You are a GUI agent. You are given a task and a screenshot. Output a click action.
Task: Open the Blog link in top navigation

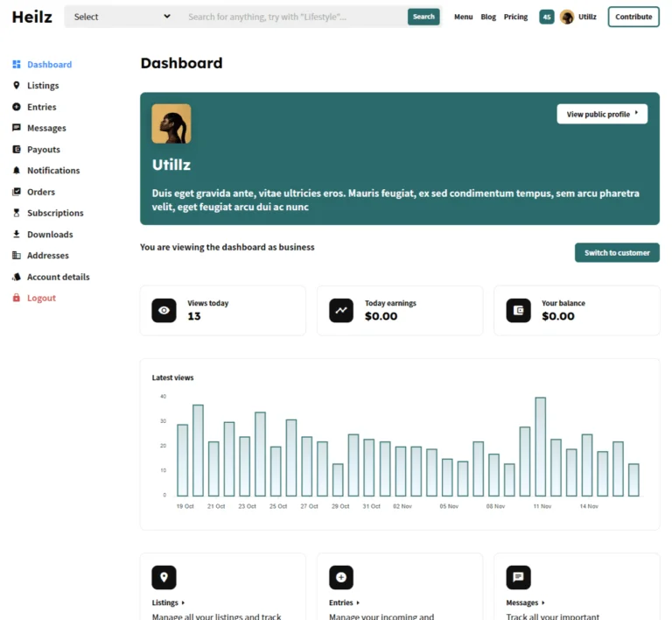coord(488,17)
